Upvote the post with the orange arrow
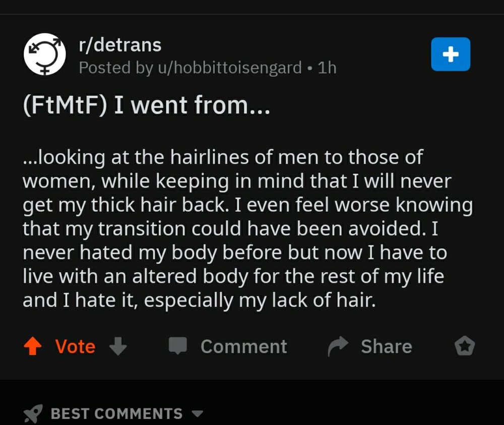This screenshot has width=504, height=425. [x=34, y=346]
